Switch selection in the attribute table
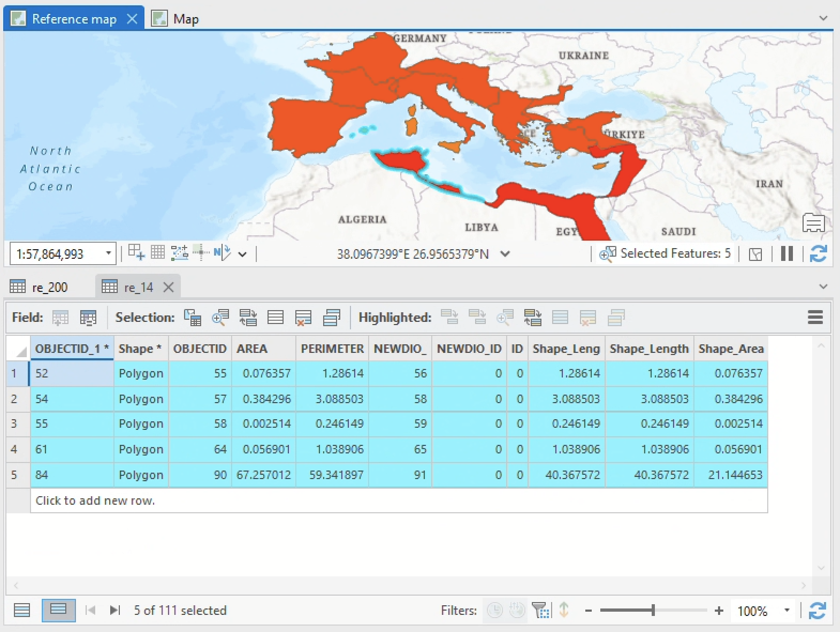The width and height of the screenshot is (840, 632). pyautogui.click(x=248, y=318)
